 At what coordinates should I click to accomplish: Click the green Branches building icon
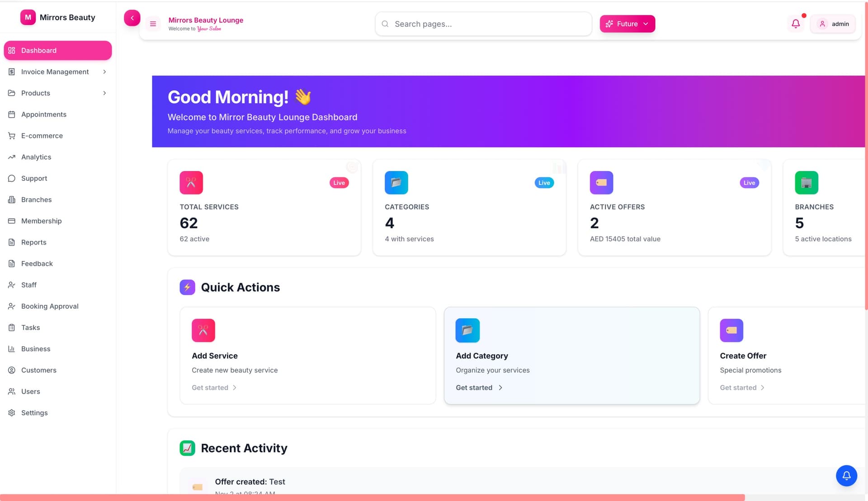click(807, 183)
